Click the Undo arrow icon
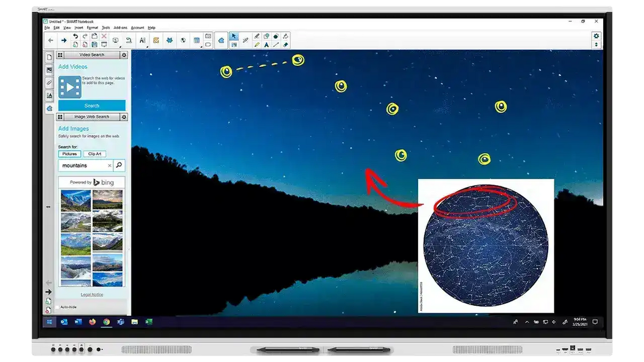The width and height of the screenshot is (644, 362). point(75,36)
